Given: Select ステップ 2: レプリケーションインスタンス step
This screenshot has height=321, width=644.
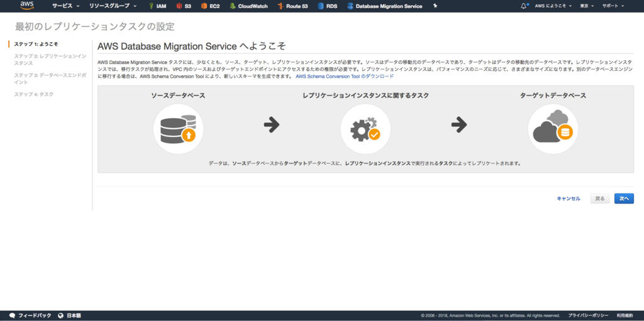Looking at the screenshot, I should click(x=50, y=60).
